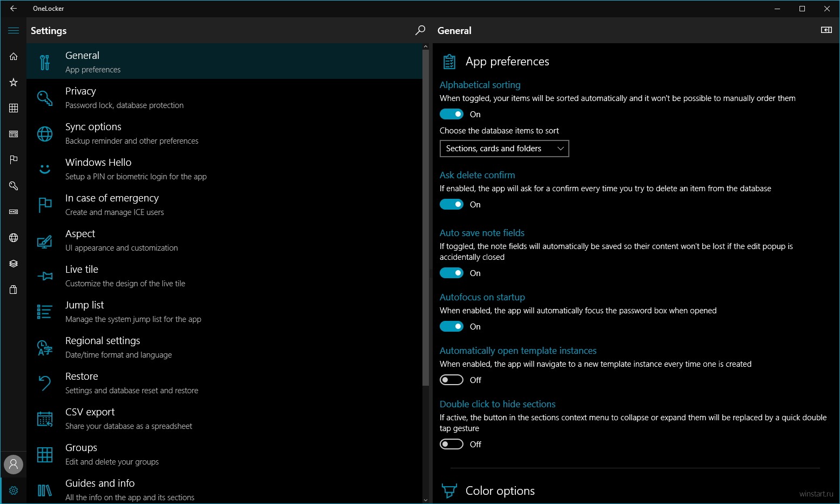
Task: Open the clipboard icon in sidebar
Action: click(14, 290)
